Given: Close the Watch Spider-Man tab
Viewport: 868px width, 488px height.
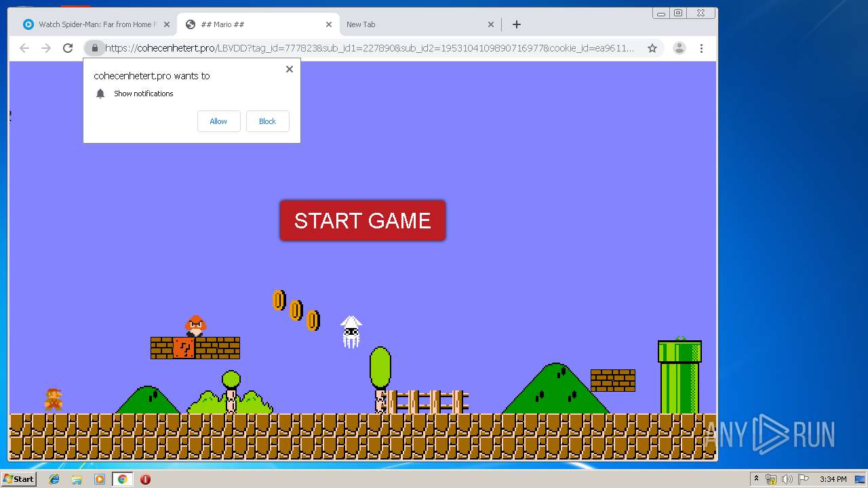Looking at the screenshot, I should coord(167,24).
